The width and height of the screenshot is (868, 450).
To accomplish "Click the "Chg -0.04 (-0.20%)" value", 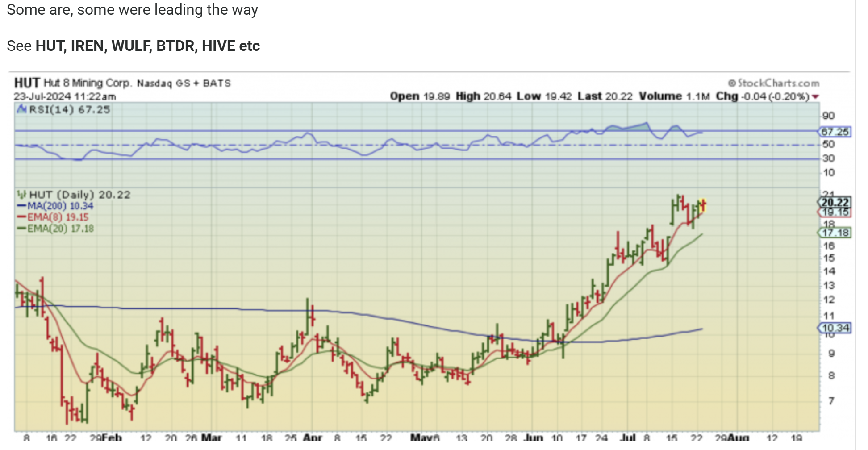I will tap(763, 96).
